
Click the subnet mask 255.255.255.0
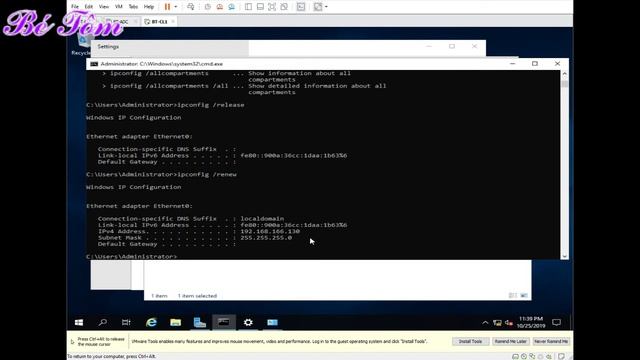click(x=266, y=238)
